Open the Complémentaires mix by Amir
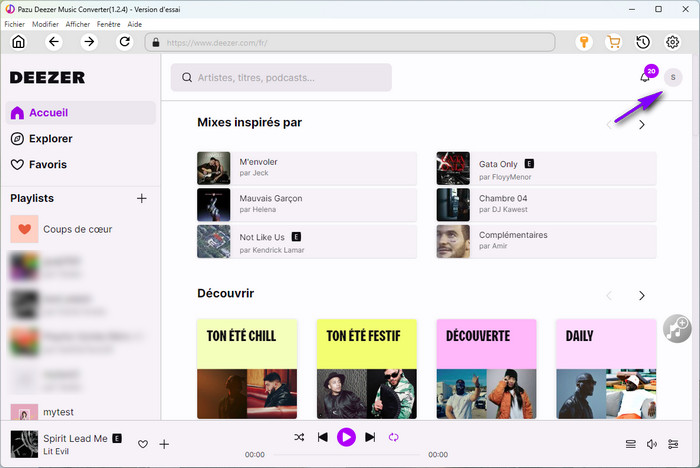The width and height of the screenshot is (700, 468). tap(546, 242)
